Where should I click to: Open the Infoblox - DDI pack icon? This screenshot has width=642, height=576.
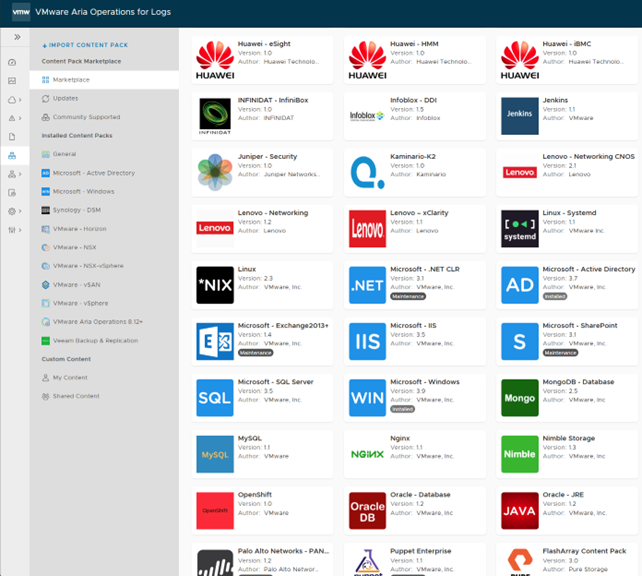367,116
